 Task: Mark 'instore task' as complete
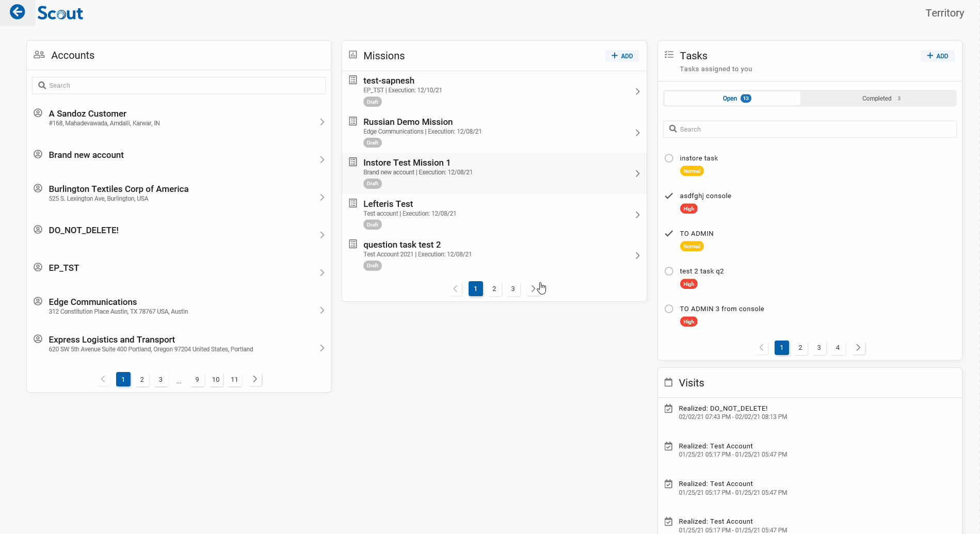[x=669, y=158]
